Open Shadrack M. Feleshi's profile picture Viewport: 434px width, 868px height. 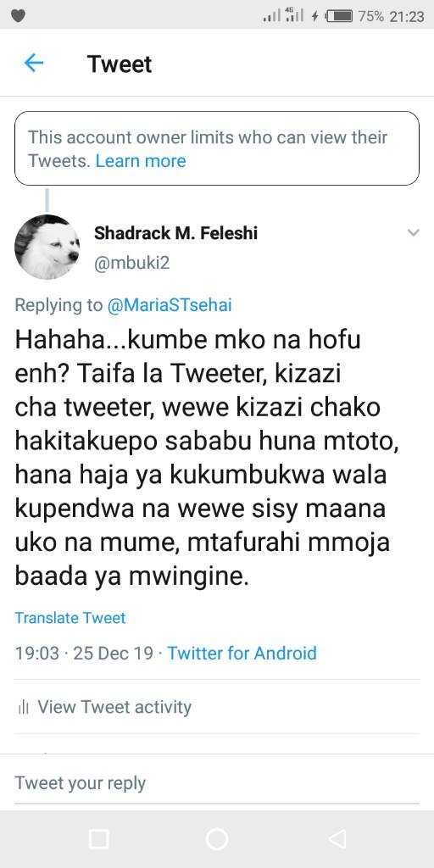[x=47, y=247]
